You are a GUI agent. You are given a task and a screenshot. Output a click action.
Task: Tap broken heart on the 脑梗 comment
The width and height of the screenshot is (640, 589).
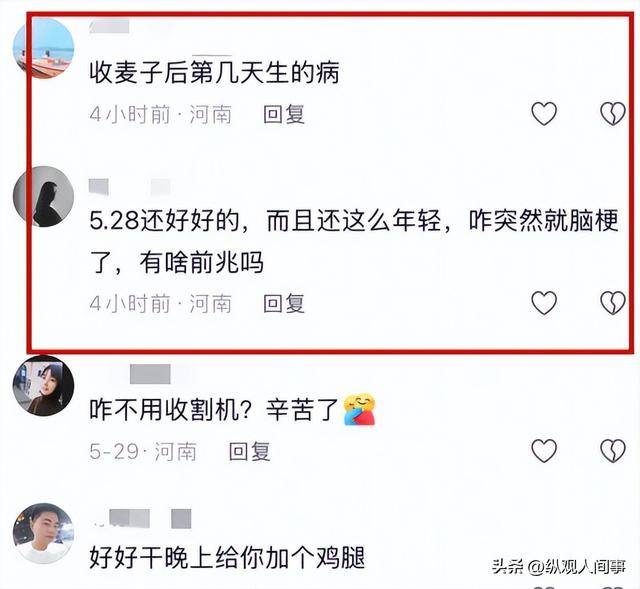coord(613,303)
